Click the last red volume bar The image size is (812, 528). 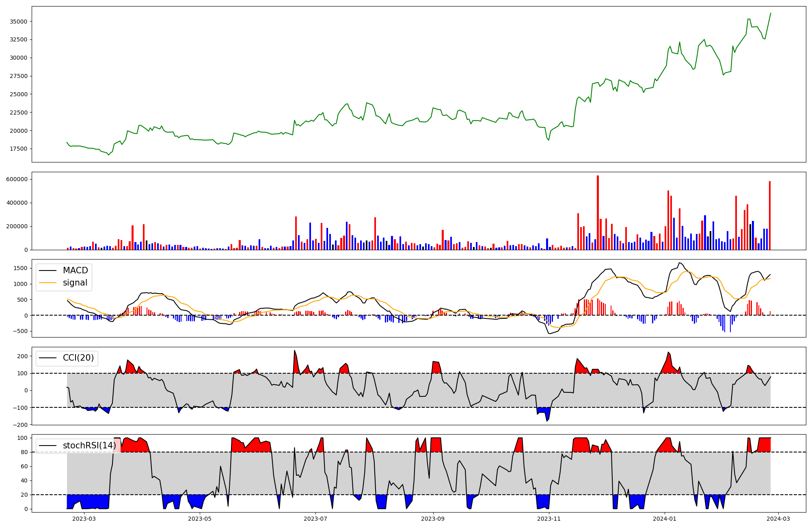(x=769, y=215)
